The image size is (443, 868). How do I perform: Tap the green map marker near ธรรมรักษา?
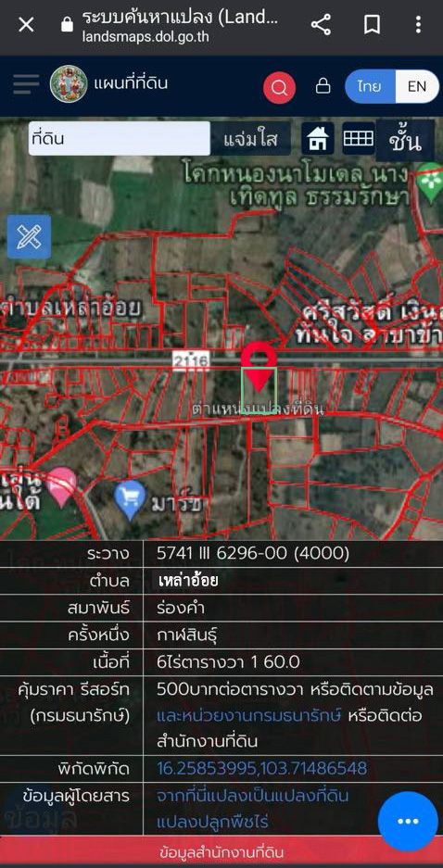coord(430,181)
